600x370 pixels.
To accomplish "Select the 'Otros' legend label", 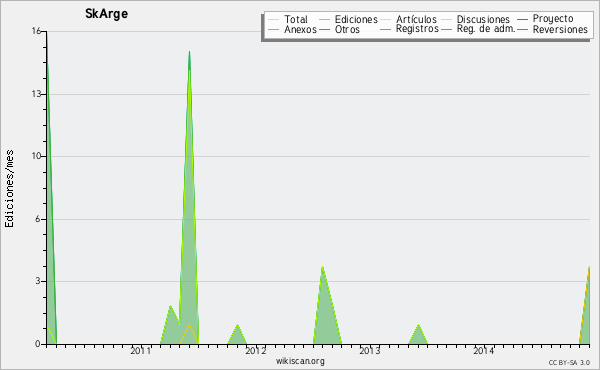I will [347, 29].
